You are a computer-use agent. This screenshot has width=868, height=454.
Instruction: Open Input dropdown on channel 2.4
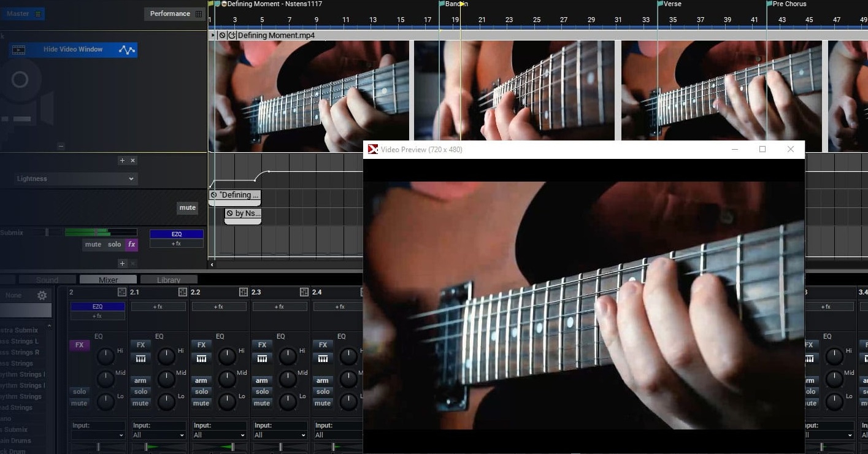tap(338, 435)
